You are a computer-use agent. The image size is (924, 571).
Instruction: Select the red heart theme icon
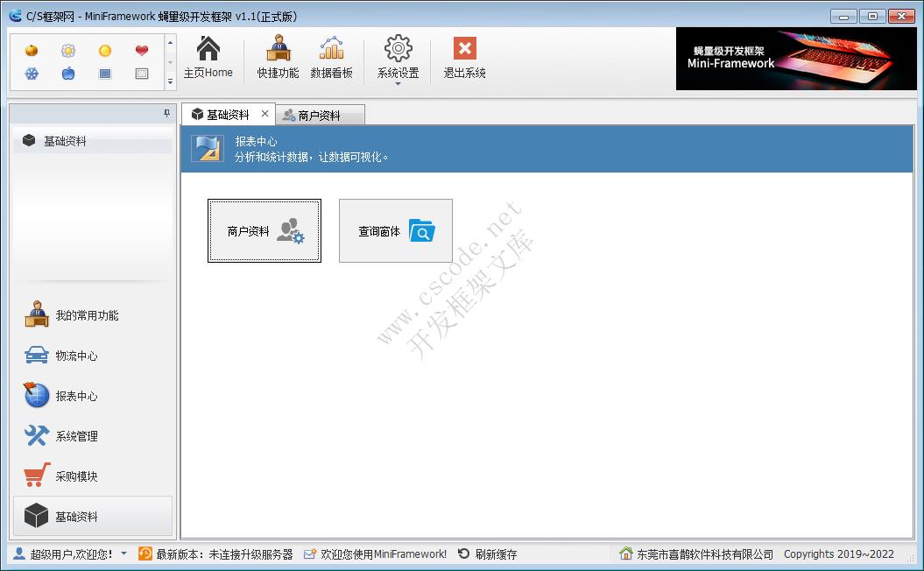(x=140, y=51)
